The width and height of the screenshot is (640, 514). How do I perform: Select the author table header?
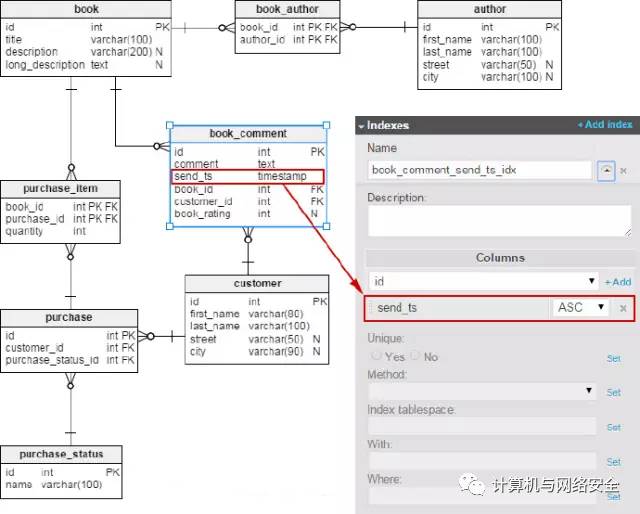[x=489, y=9]
